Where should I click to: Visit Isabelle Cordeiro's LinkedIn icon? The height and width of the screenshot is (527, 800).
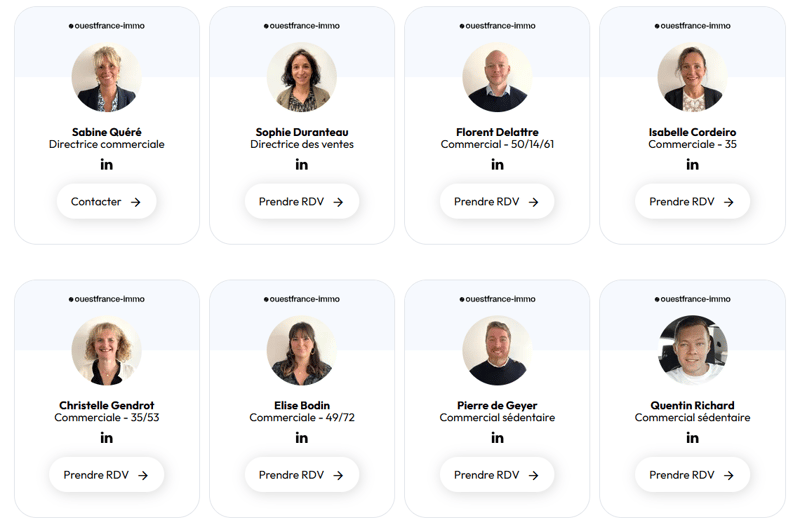click(692, 165)
